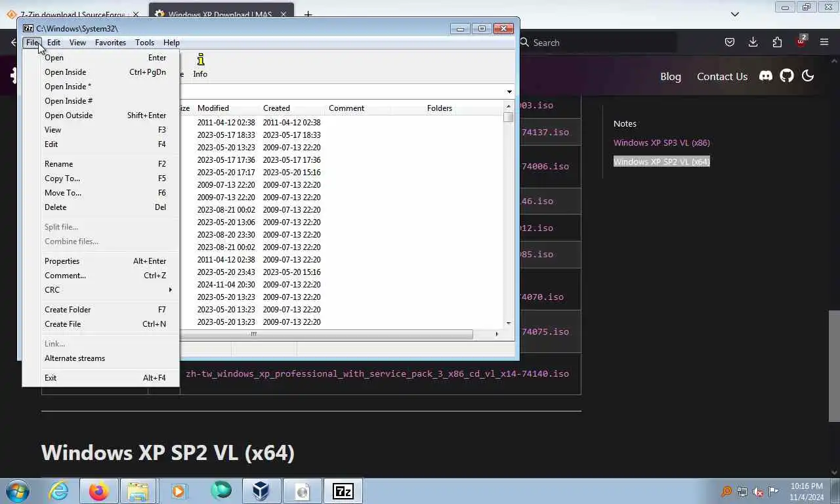840x504 pixels.
Task: Sort by the Modified column header
Action: [x=226, y=108]
